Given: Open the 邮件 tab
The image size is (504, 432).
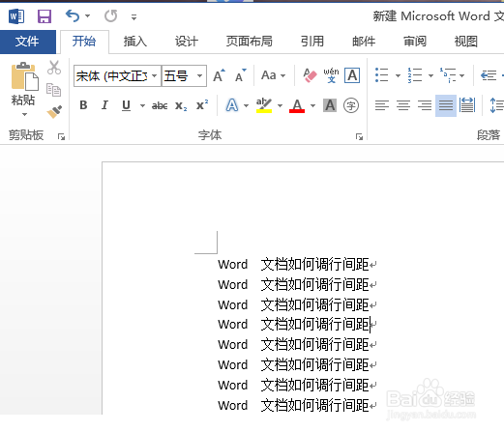Looking at the screenshot, I should (364, 42).
